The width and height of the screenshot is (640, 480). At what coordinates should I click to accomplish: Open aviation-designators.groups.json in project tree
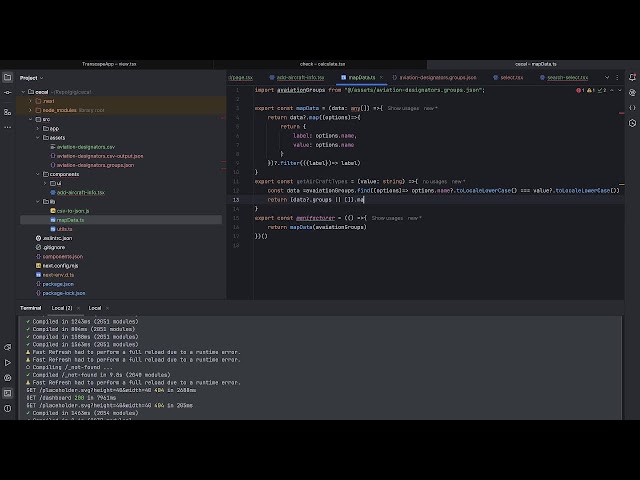click(95, 165)
